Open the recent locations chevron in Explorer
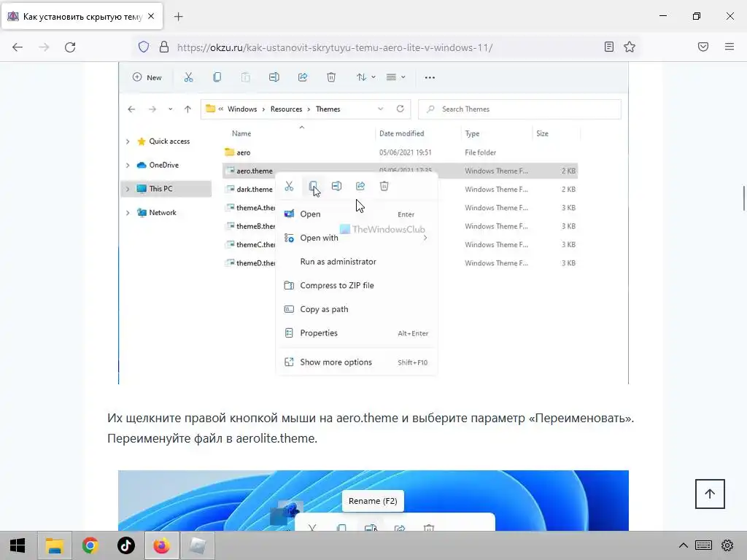Viewport: 747px width, 560px height. [x=170, y=109]
